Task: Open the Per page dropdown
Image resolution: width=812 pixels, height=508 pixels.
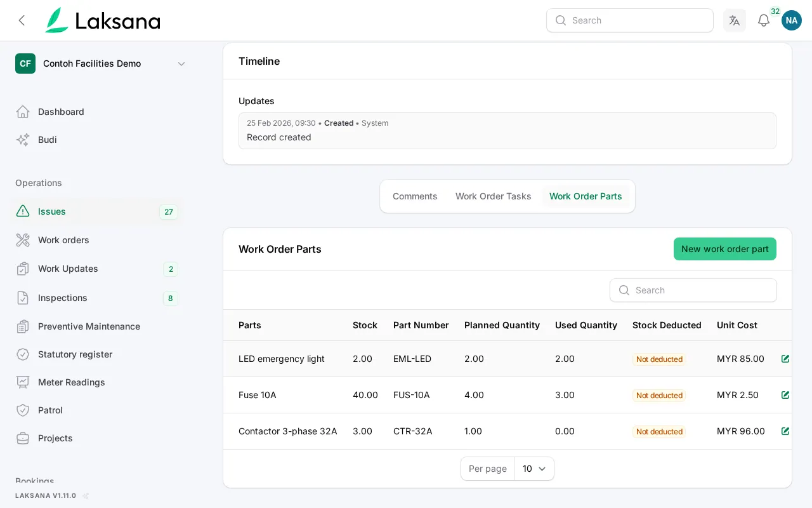Action: 534,469
